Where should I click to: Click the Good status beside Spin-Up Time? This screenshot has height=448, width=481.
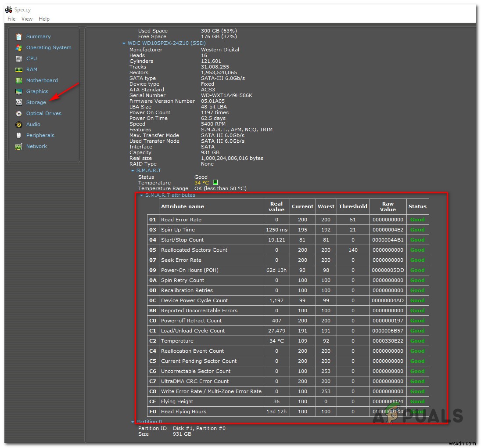tap(417, 229)
